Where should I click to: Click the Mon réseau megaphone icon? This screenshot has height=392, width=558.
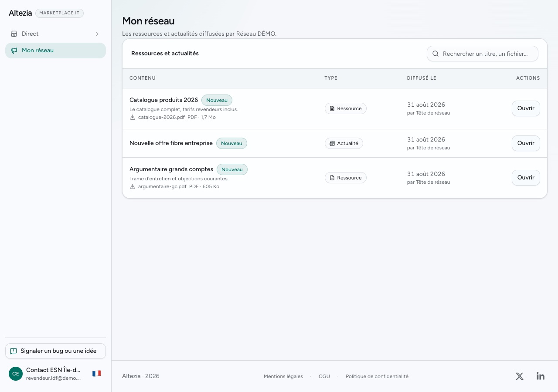pos(14,51)
